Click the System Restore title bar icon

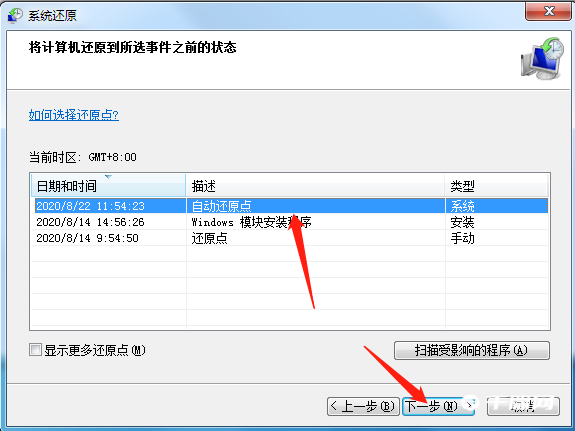pos(15,15)
